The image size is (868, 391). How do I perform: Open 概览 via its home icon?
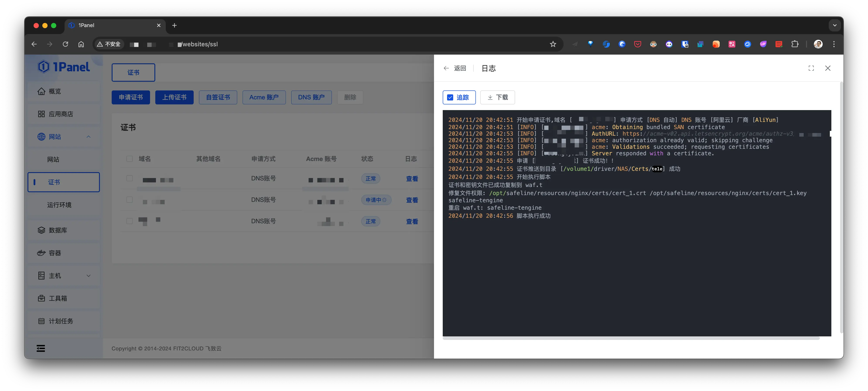pyautogui.click(x=41, y=92)
